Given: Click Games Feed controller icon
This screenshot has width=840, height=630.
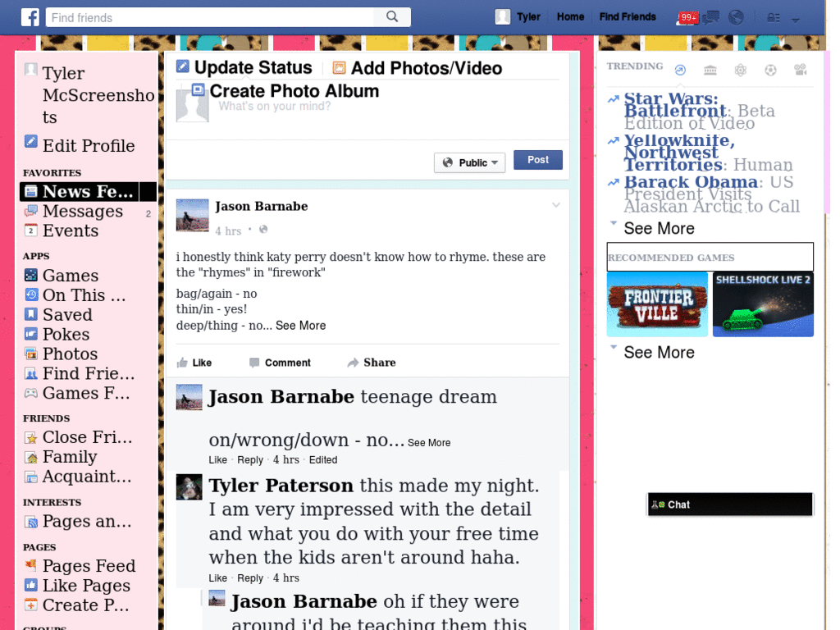Looking at the screenshot, I should (31, 393).
